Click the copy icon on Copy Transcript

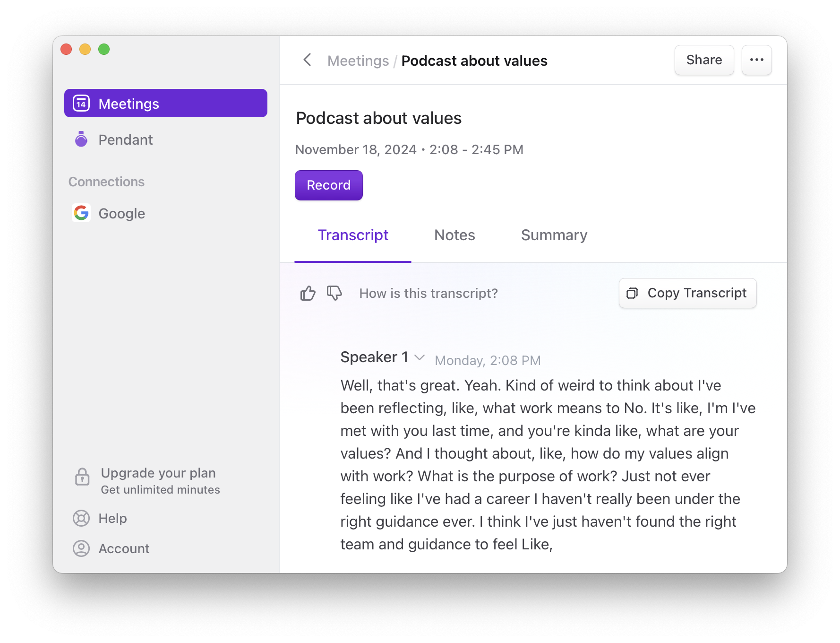click(632, 293)
